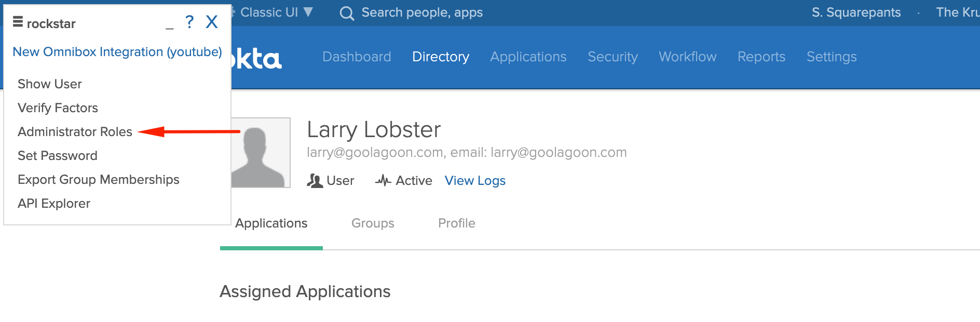Click the rockstar help question mark
This screenshot has height=322, width=980.
click(x=189, y=22)
